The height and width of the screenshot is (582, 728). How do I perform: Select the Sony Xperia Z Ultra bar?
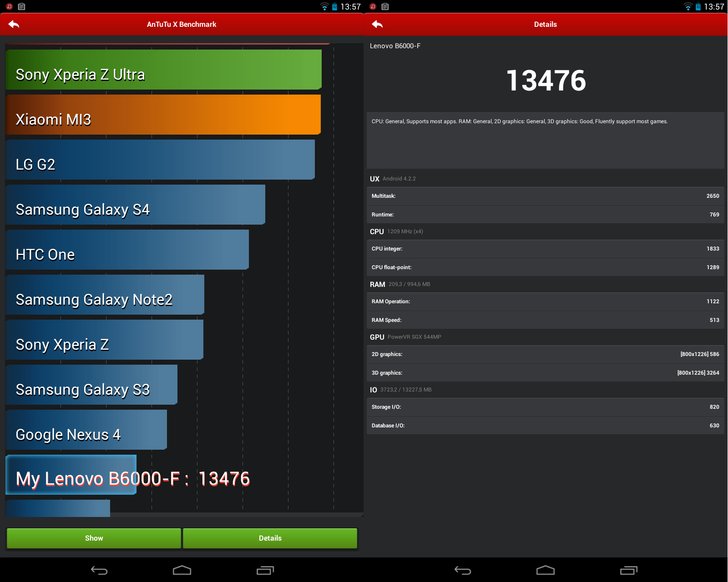(163, 70)
